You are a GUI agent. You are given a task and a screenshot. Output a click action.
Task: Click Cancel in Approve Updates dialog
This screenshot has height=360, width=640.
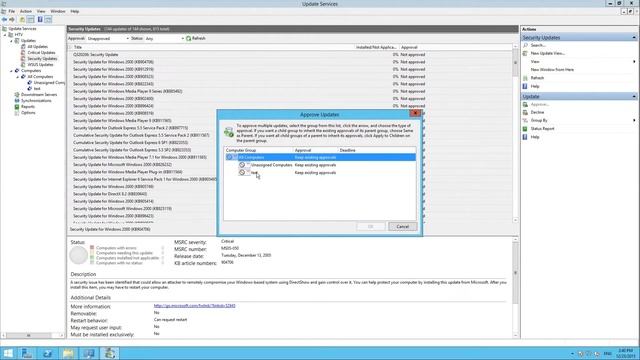(x=402, y=227)
